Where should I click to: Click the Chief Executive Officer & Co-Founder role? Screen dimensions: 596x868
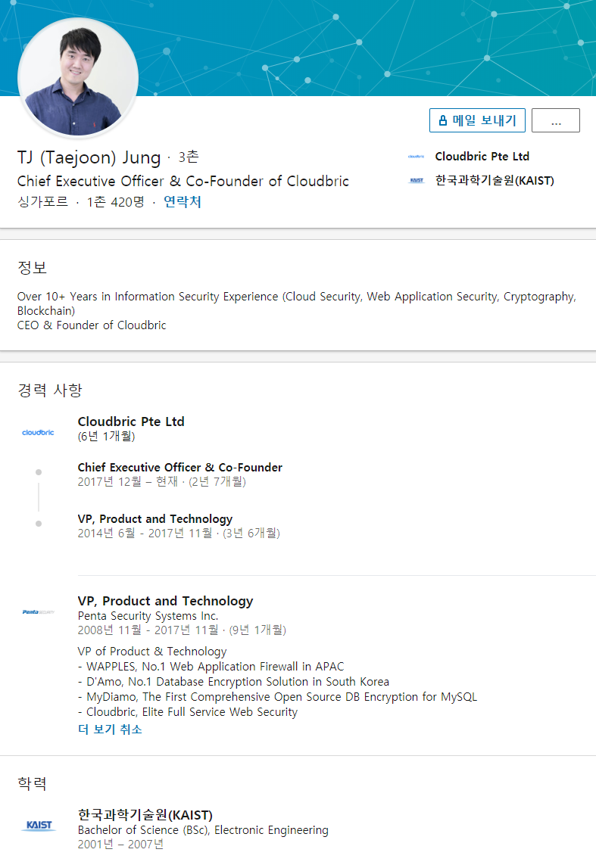[x=179, y=468]
